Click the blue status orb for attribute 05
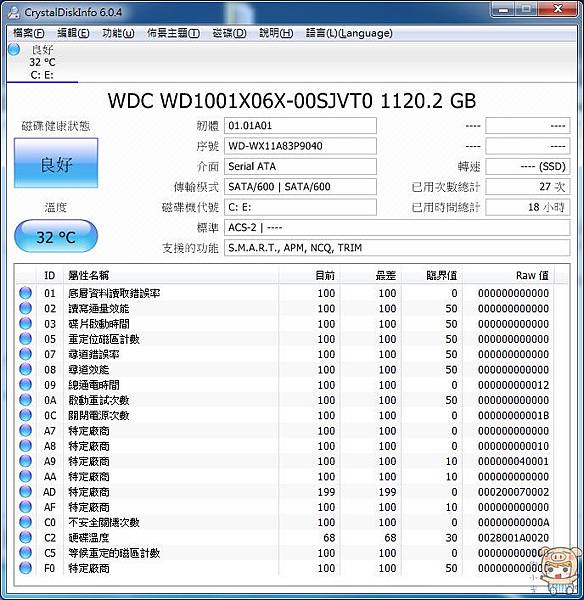 [x=25, y=339]
